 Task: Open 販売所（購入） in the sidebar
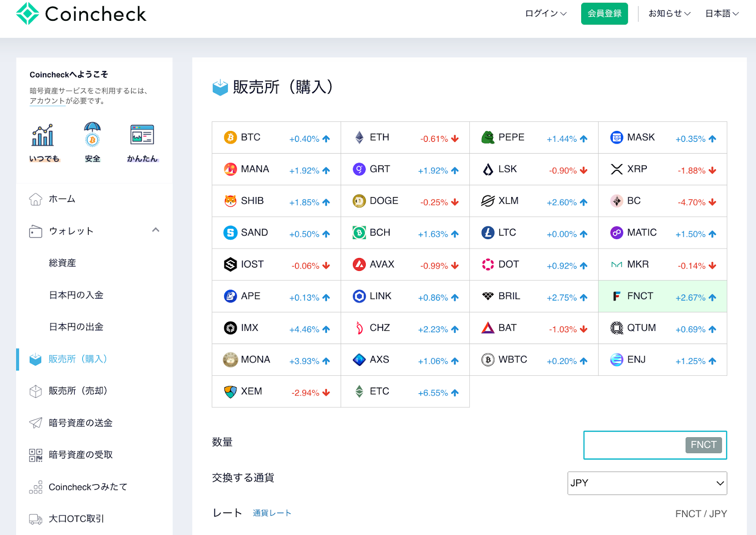click(77, 359)
